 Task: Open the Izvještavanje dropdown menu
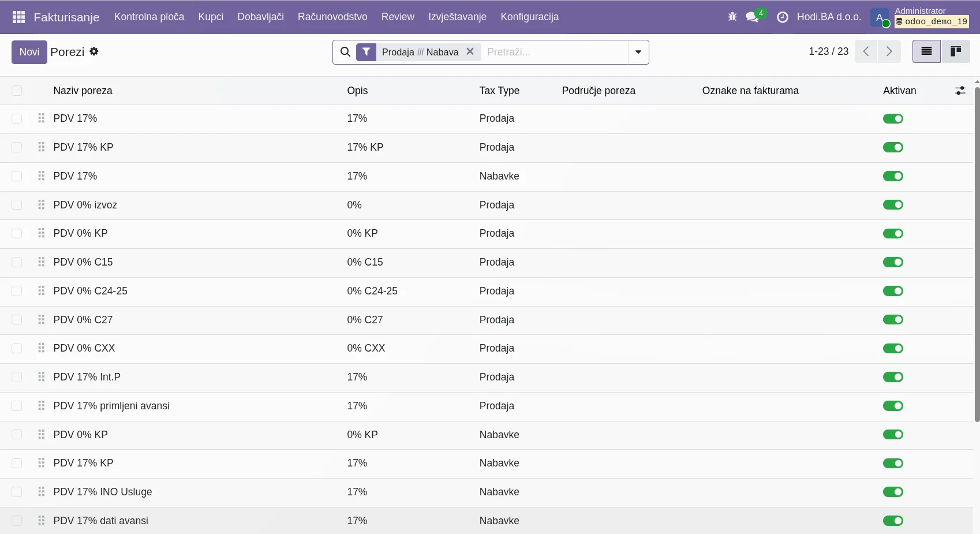click(x=457, y=17)
